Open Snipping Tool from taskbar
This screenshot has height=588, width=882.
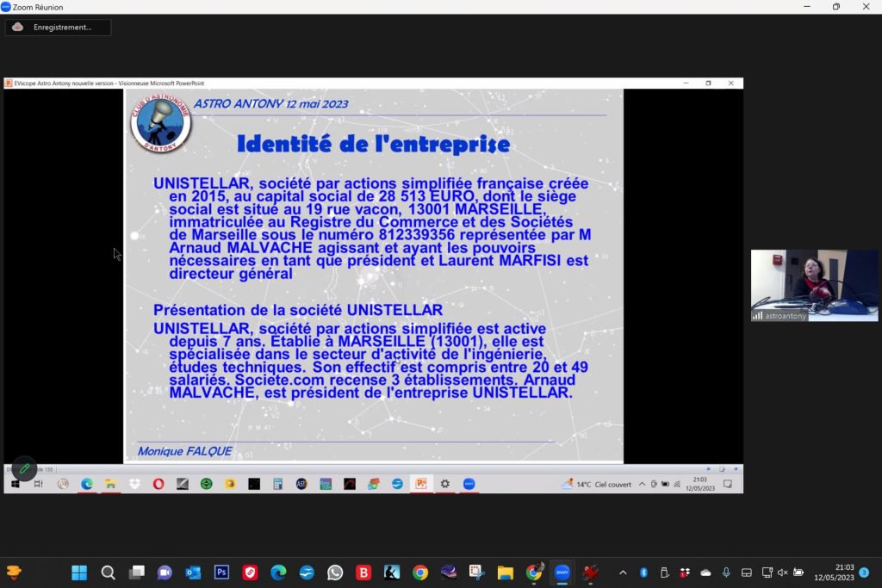coord(477,573)
